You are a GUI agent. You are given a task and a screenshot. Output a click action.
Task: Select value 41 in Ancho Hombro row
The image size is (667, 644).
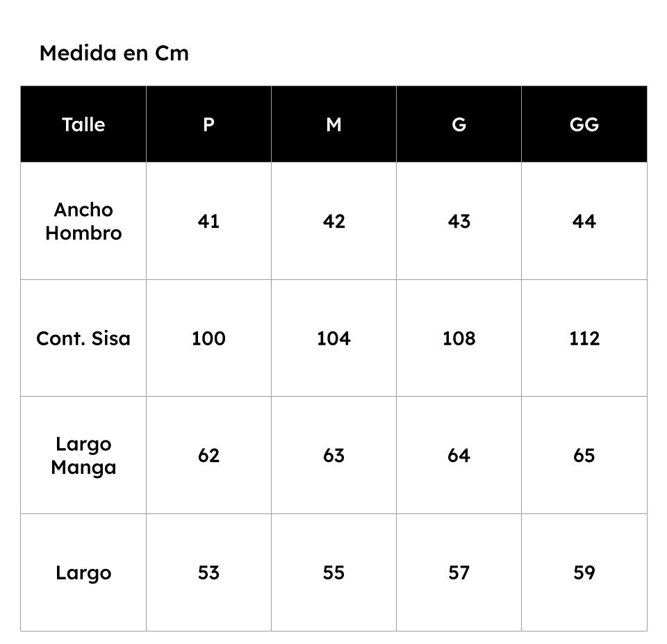[x=208, y=221]
